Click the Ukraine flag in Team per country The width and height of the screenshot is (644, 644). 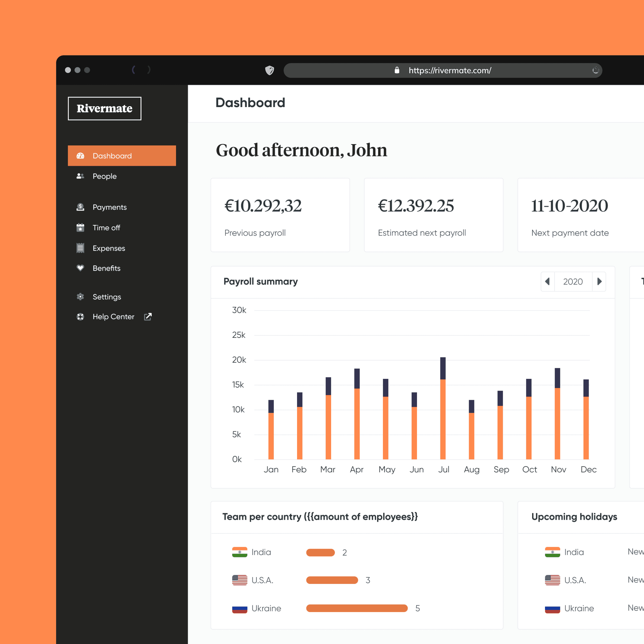click(x=240, y=608)
